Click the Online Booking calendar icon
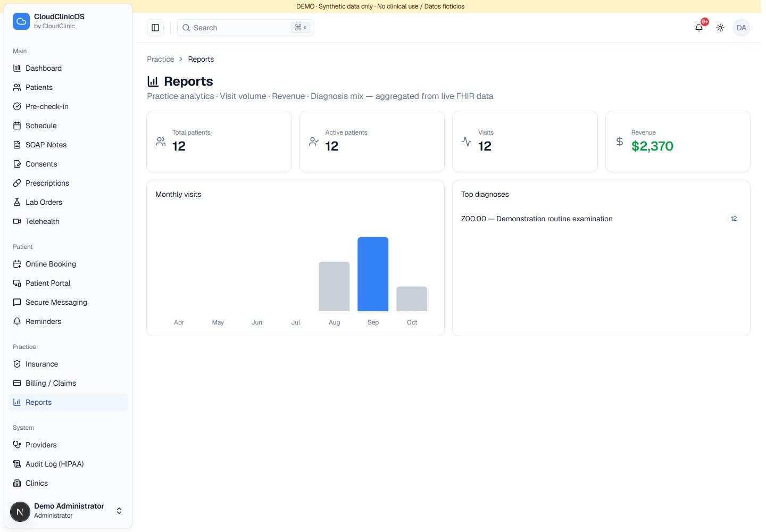 click(x=17, y=264)
